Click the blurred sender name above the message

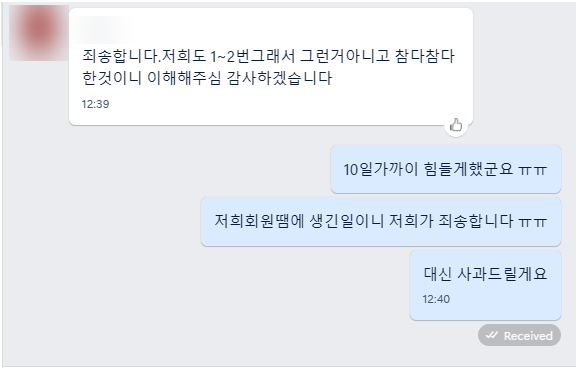(x=103, y=30)
